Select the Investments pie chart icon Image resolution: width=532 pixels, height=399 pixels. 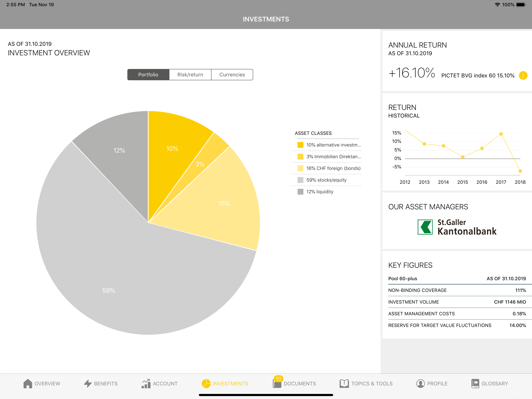click(206, 383)
